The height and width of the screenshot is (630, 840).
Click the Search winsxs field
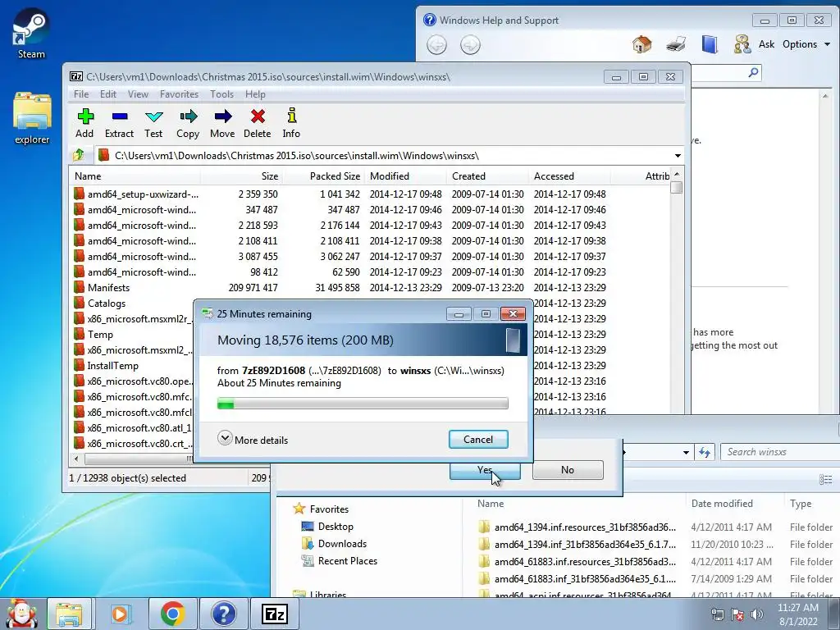pyautogui.click(x=780, y=452)
